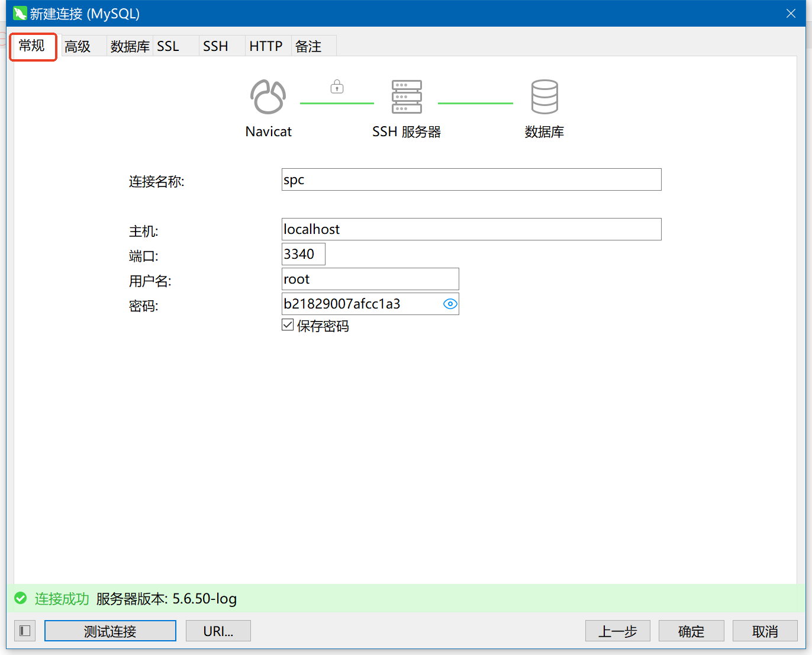Screen dimensions: 812x655
Task: Open the SSH tab
Action: pos(215,46)
